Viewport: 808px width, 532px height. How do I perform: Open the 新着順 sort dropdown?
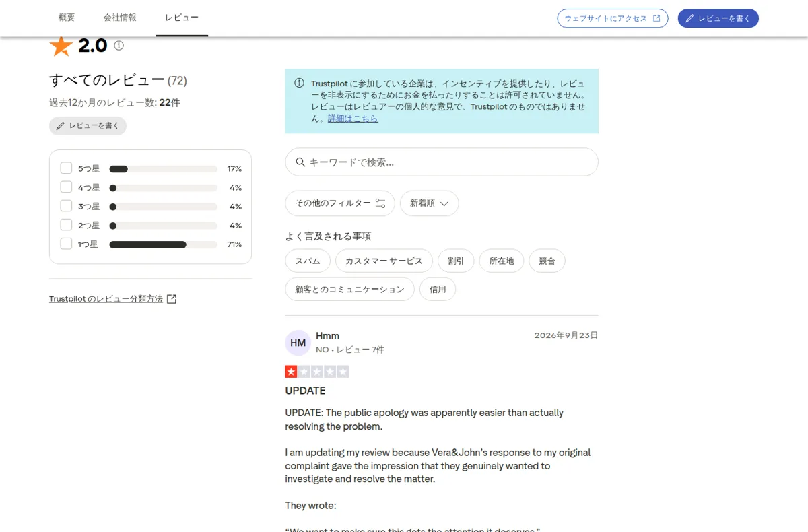click(429, 203)
